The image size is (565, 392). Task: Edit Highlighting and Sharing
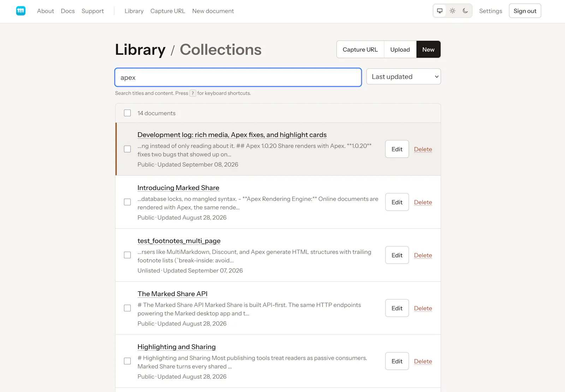click(397, 361)
